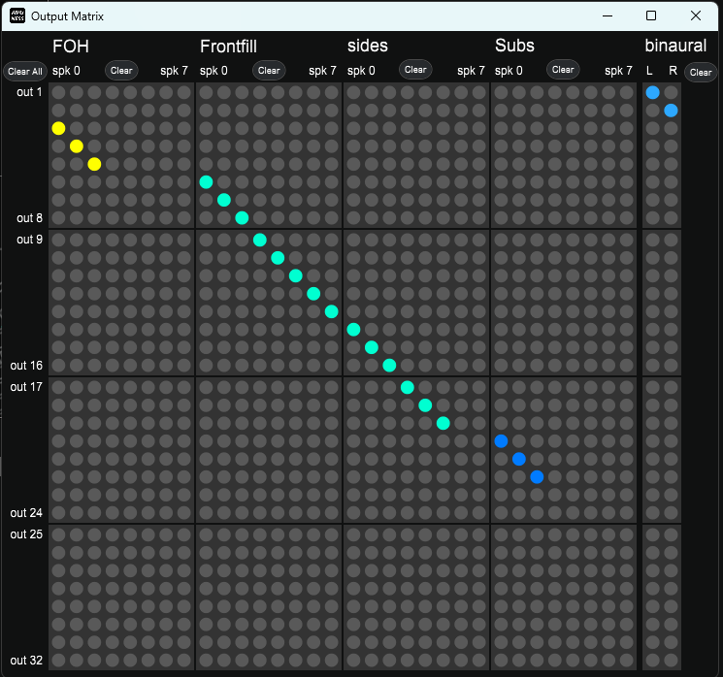723x677 pixels.
Task: Enable FOH spk 7 on out 8
Action: (184, 218)
